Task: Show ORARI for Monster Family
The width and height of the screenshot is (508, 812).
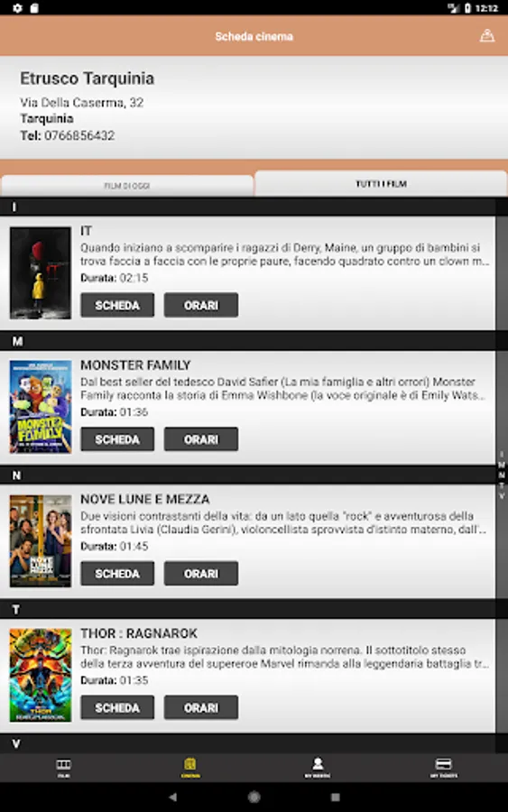Action: 201,439
